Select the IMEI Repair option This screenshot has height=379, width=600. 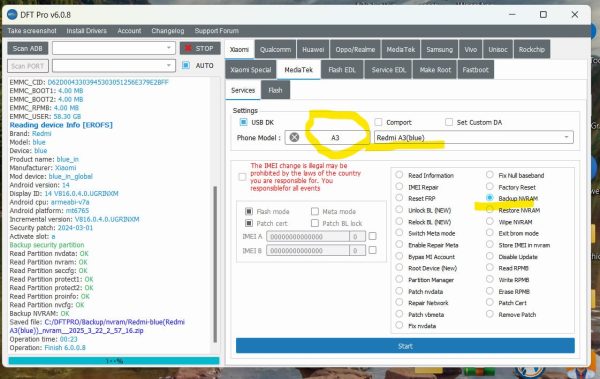pyautogui.click(x=417, y=187)
